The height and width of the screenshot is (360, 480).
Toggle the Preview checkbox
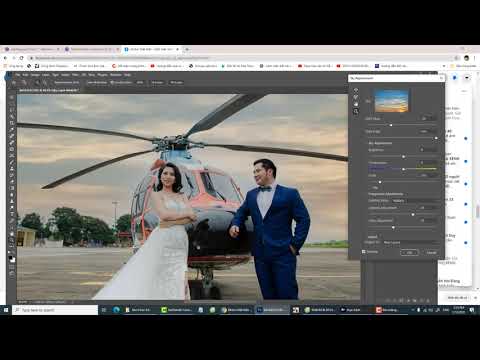pyautogui.click(x=364, y=252)
